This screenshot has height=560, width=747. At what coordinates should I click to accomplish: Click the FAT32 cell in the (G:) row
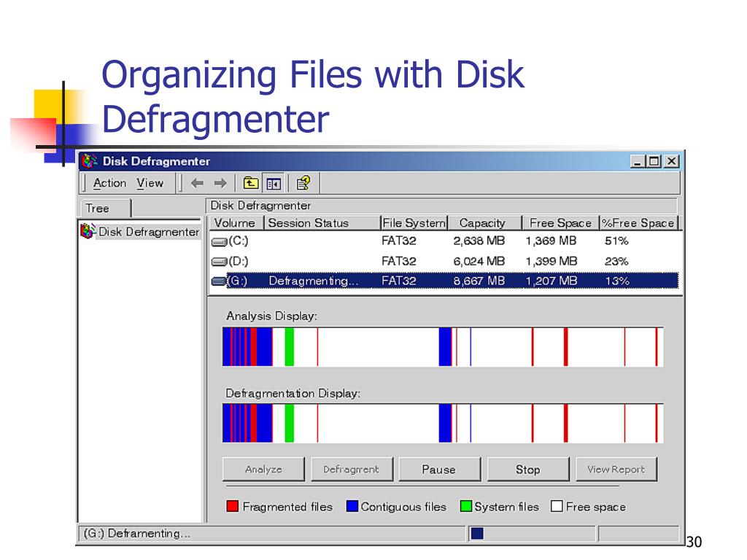click(x=399, y=281)
